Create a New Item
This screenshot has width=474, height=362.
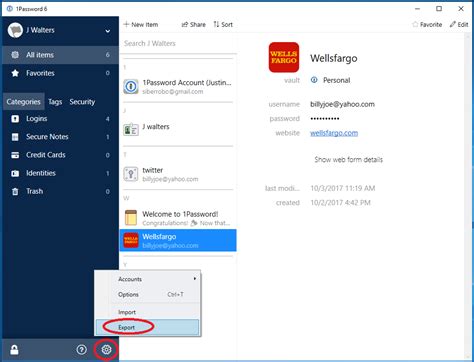coord(141,24)
